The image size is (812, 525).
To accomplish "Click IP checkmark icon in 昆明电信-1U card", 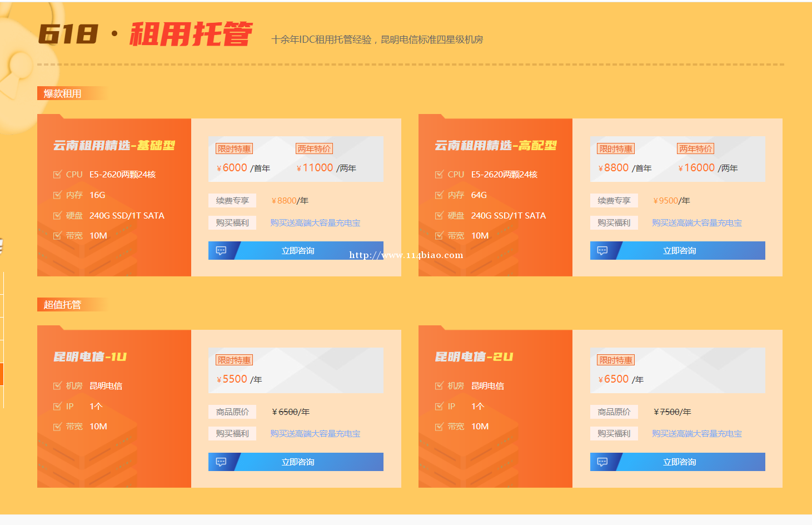I will [57, 407].
